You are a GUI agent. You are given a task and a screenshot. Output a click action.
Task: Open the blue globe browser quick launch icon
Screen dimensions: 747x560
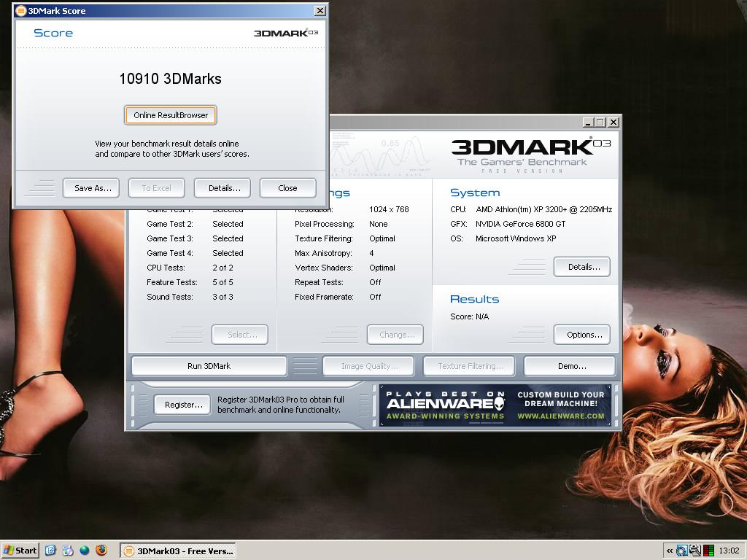(x=85, y=551)
